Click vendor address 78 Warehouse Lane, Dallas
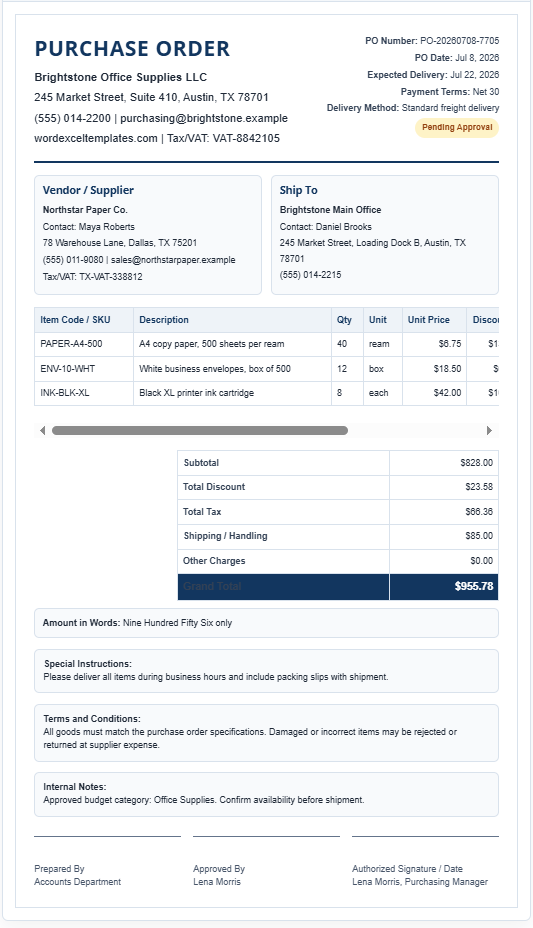This screenshot has height=928, width=533. [x=120, y=243]
